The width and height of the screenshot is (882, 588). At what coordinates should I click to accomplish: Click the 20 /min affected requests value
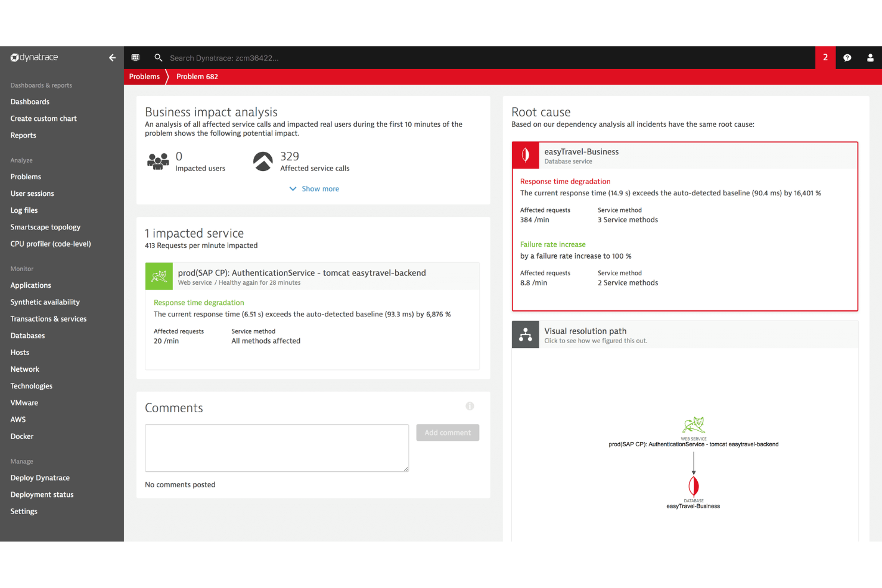tap(166, 341)
